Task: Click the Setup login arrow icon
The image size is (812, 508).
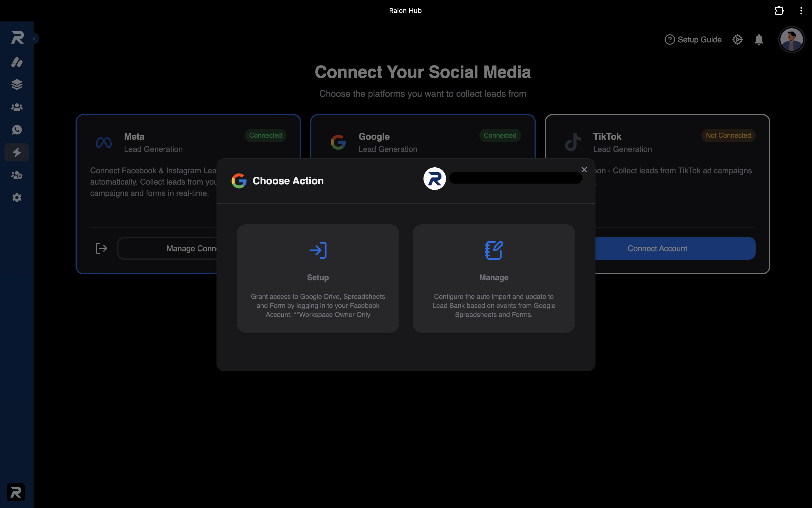Action: coord(318,250)
